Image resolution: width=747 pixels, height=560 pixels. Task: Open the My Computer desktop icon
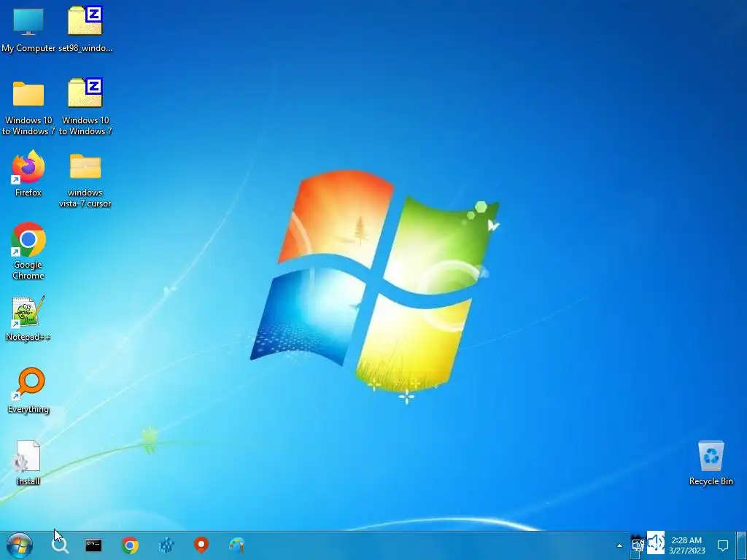pos(28,29)
